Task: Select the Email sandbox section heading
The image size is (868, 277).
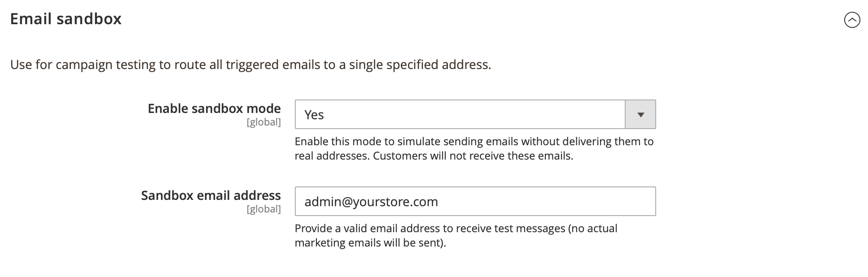Action: (66, 19)
